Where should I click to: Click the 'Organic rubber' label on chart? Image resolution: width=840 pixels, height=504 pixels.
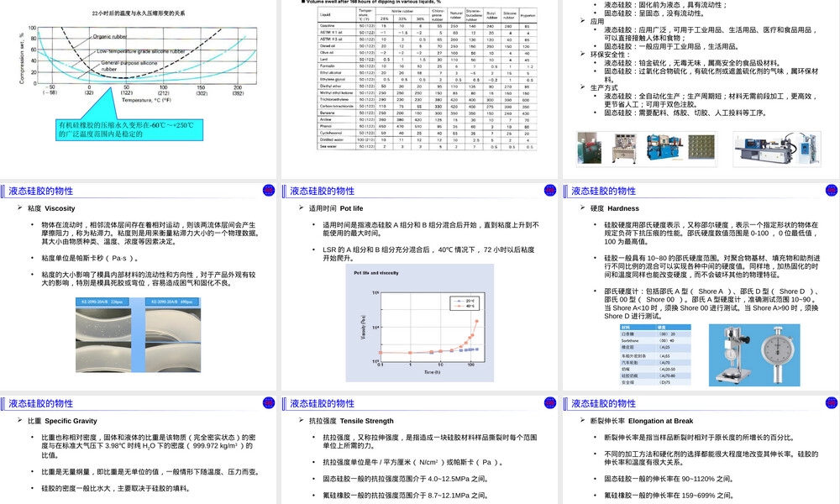[110, 36]
